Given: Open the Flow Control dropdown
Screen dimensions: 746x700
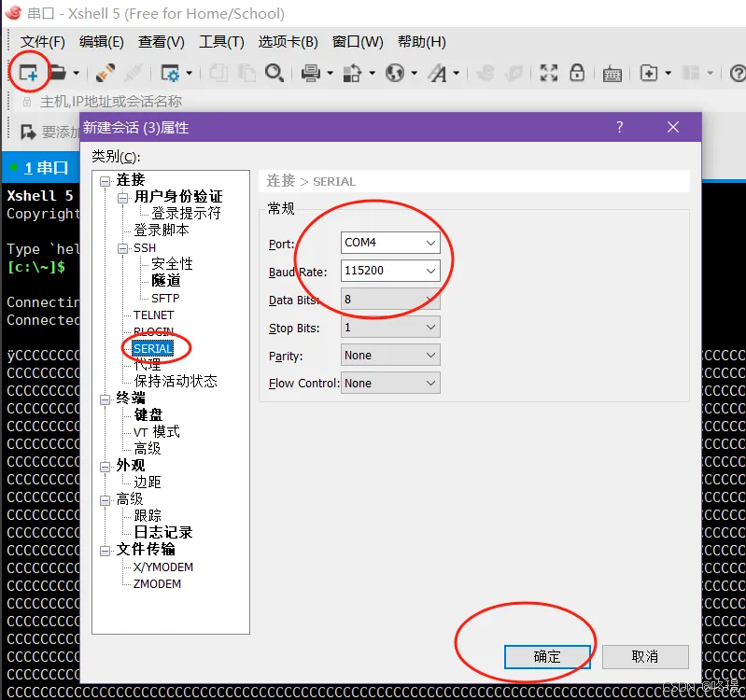Looking at the screenshot, I should click(x=390, y=383).
